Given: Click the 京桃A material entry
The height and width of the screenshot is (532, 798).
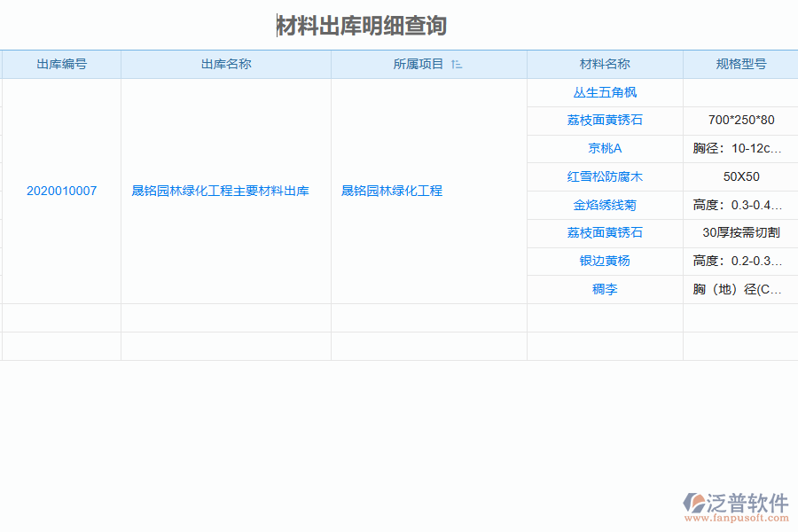Looking at the screenshot, I should click(606, 148).
